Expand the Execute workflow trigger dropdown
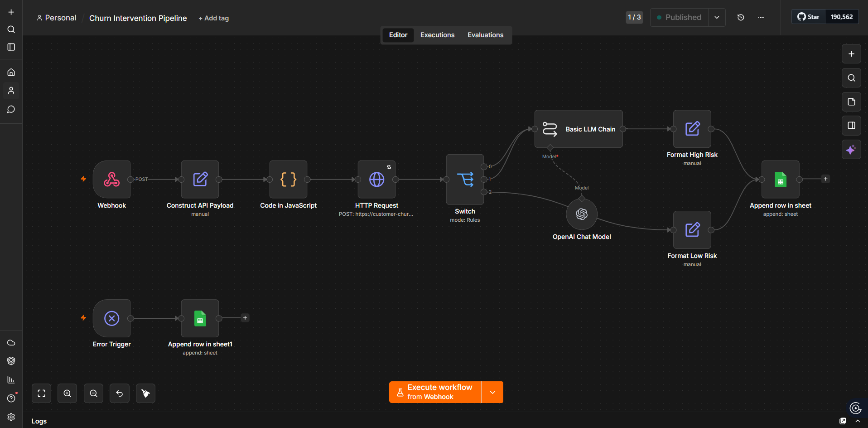 coord(492,392)
